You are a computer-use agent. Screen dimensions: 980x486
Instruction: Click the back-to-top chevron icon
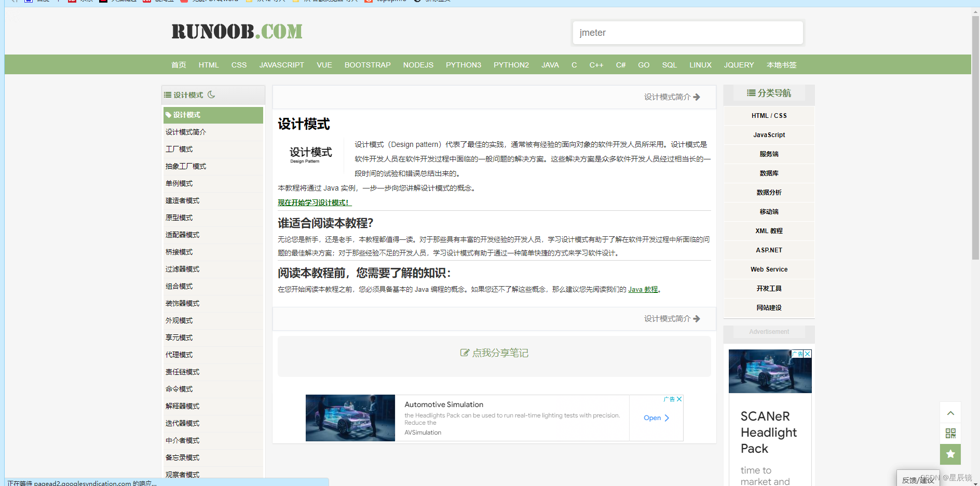point(950,412)
